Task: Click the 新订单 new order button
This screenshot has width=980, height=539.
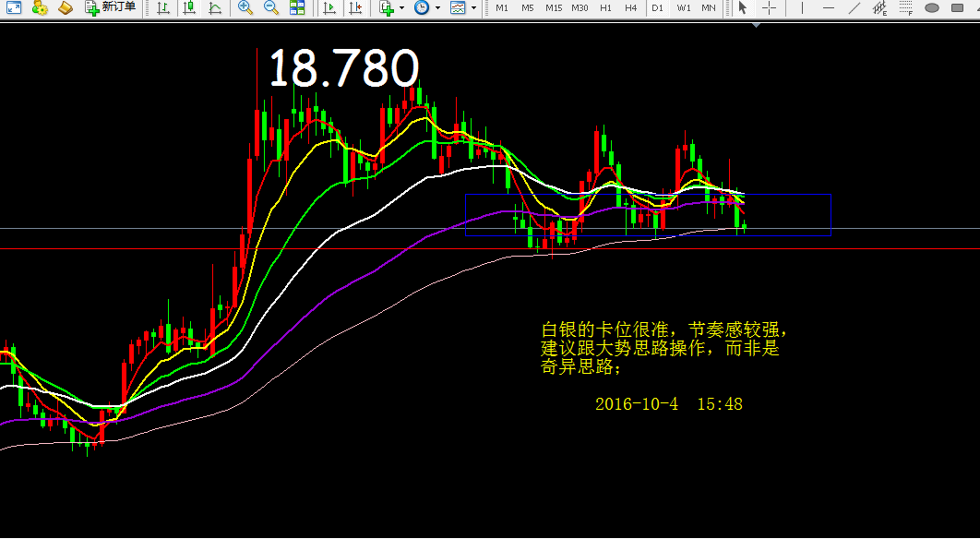Action: click(111, 7)
